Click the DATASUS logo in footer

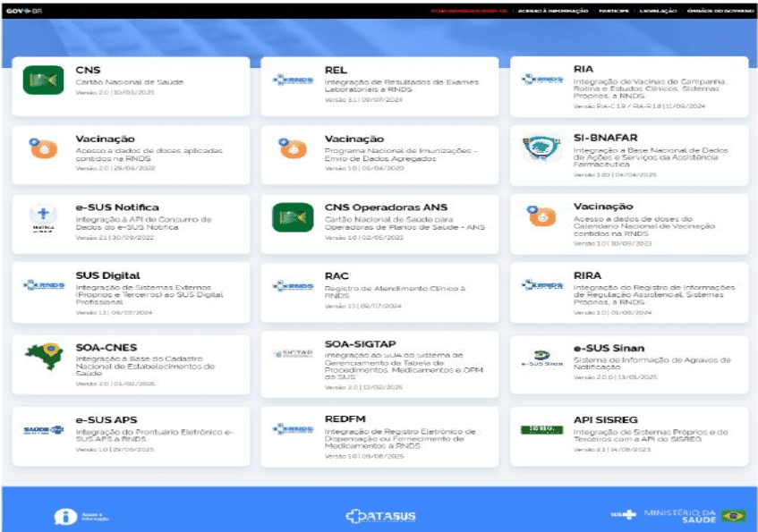point(380,516)
